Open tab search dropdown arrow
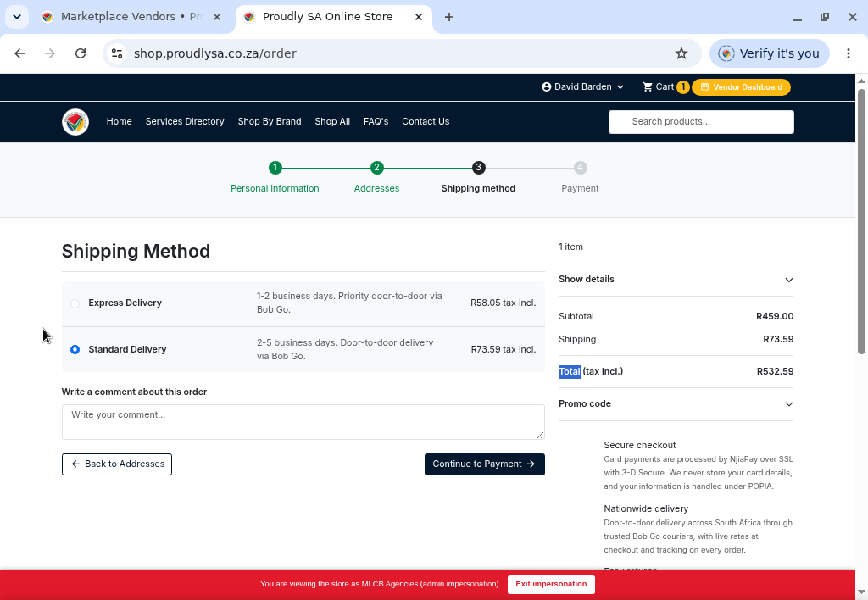Viewport: 868px width, 600px height. click(17, 17)
